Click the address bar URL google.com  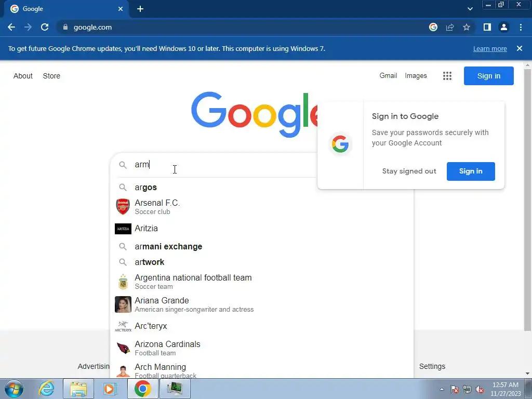pos(92,27)
